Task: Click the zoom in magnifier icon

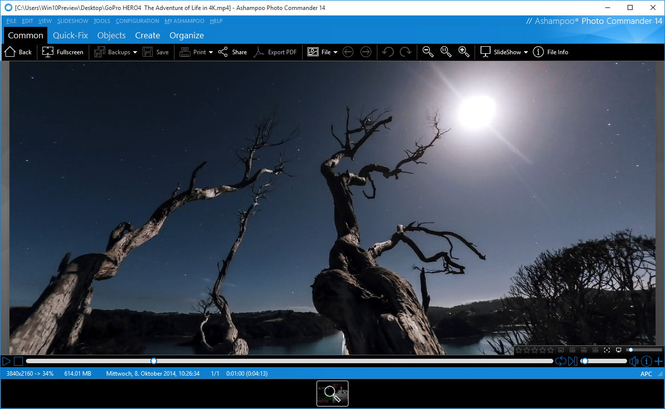Action: tap(464, 52)
